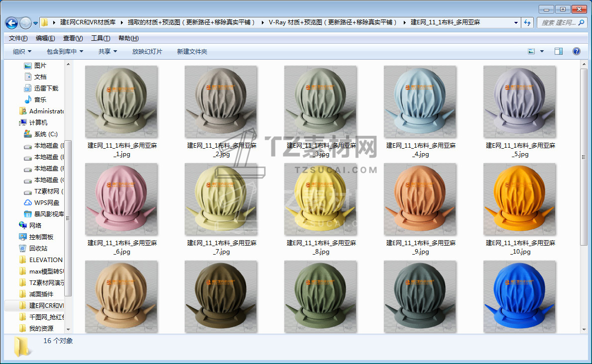
Task: Open the 编辑(E) menu
Action: click(45, 38)
